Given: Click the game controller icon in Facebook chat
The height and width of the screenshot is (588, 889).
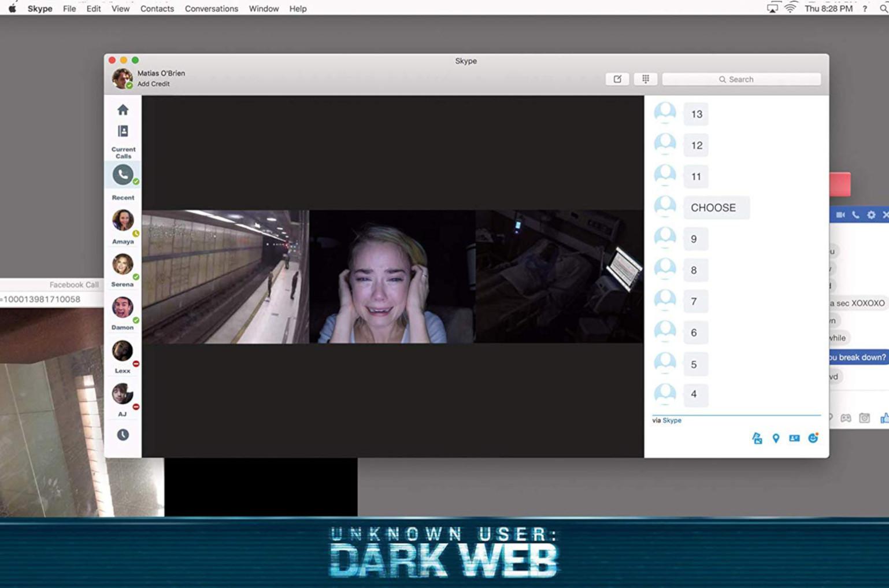Looking at the screenshot, I should 846,417.
